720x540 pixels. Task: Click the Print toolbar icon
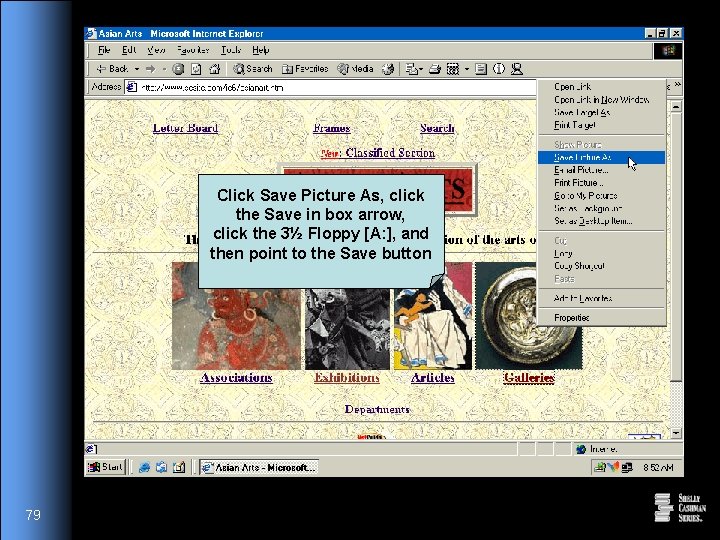coord(434,69)
